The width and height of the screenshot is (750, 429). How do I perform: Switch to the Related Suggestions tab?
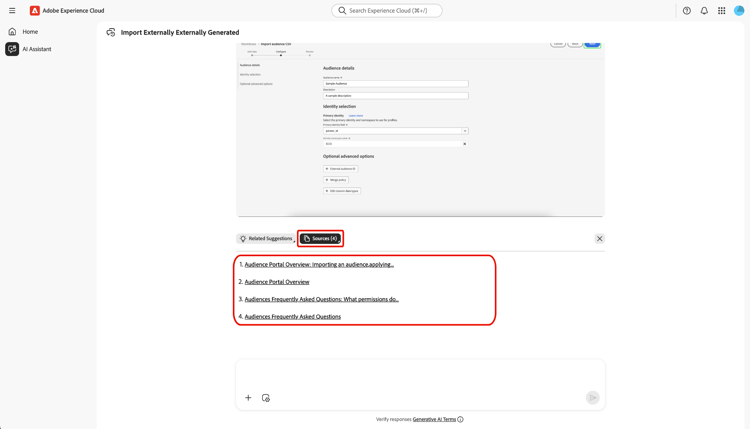(266, 238)
